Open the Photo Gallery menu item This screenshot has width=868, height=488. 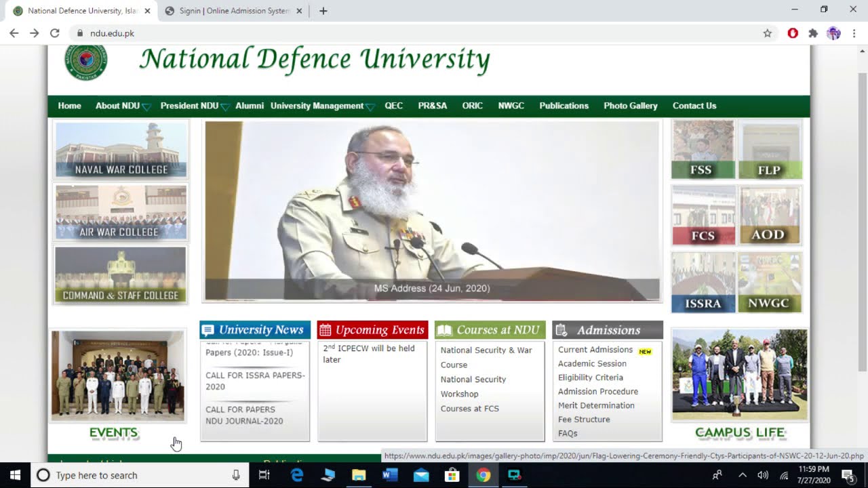point(631,106)
